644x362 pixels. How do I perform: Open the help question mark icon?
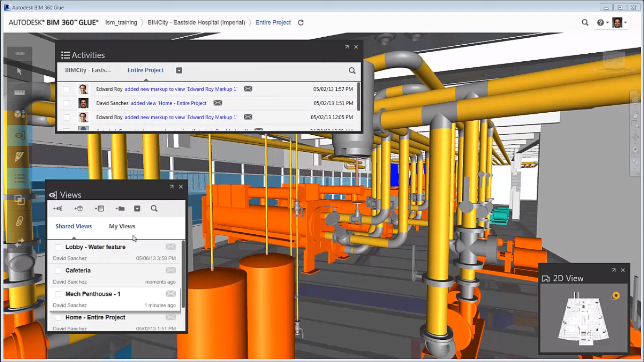tap(600, 23)
